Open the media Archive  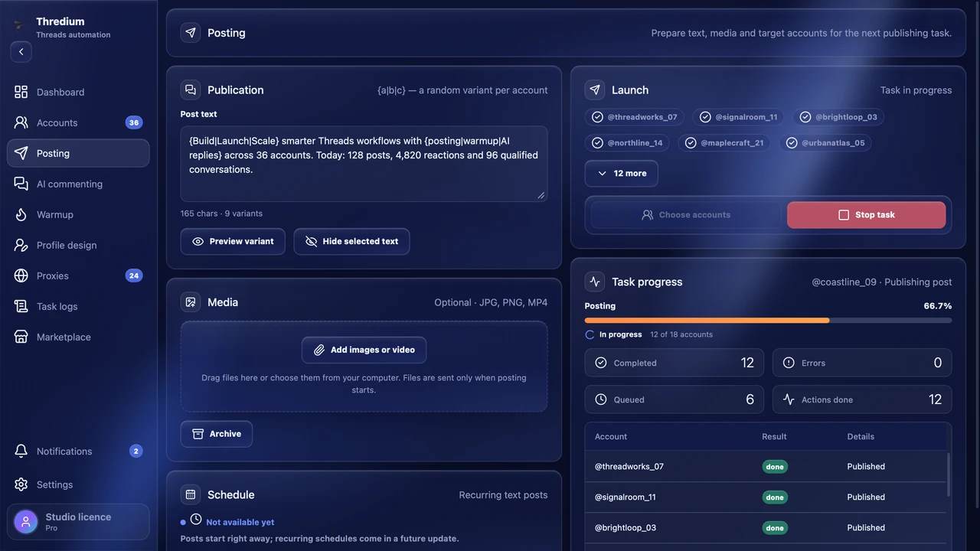click(217, 434)
